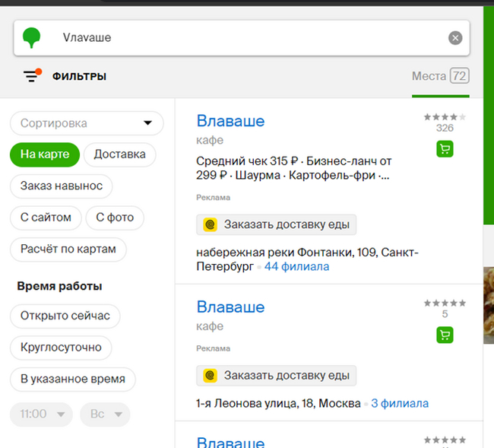Click the star rating above 326
This screenshot has width=494, height=448.
pyautogui.click(x=445, y=117)
